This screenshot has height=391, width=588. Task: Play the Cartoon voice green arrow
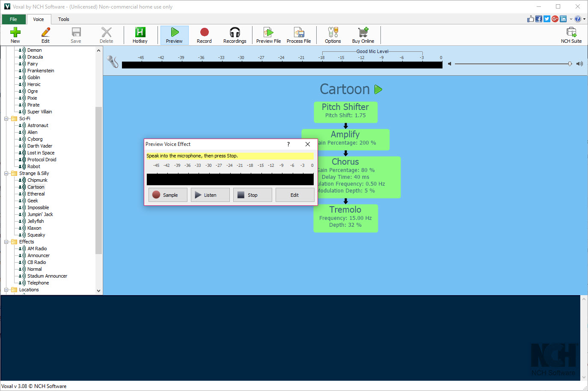click(378, 89)
